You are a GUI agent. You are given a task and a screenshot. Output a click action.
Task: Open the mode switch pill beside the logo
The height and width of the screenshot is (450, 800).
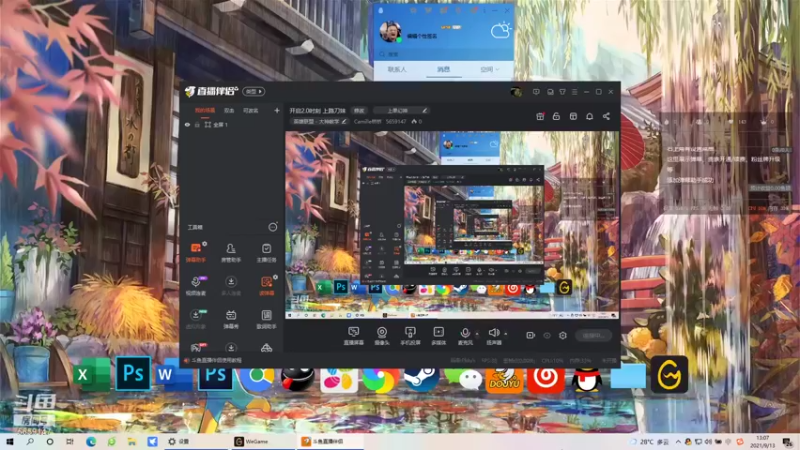coord(254,92)
